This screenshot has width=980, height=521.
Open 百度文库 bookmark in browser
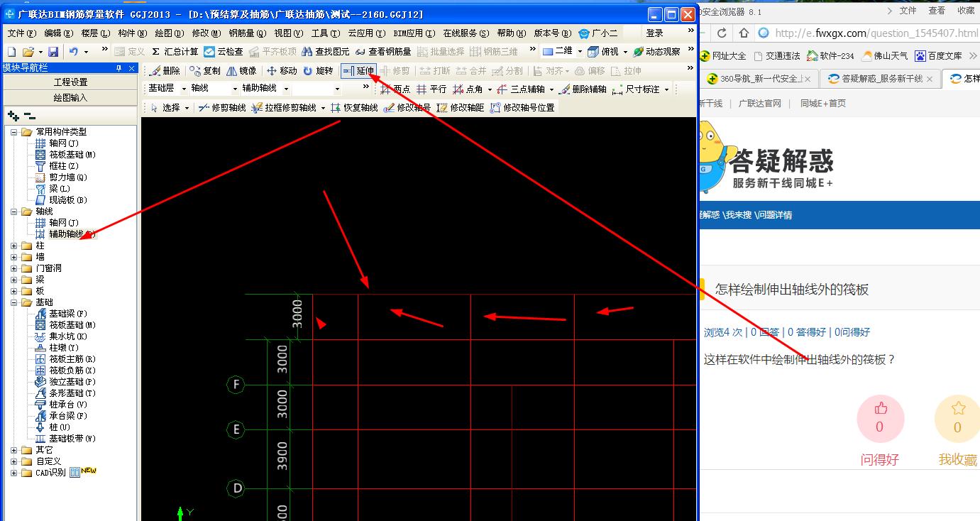[938, 55]
